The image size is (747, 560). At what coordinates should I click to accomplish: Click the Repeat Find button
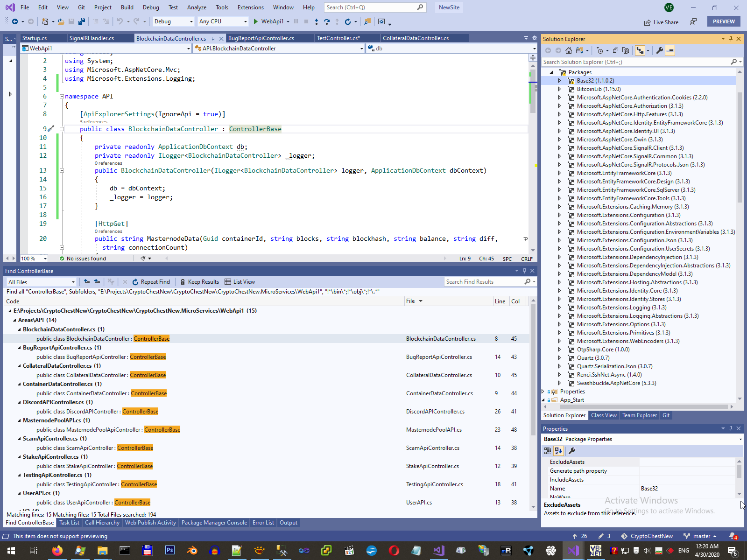pyautogui.click(x=151, y=282)
